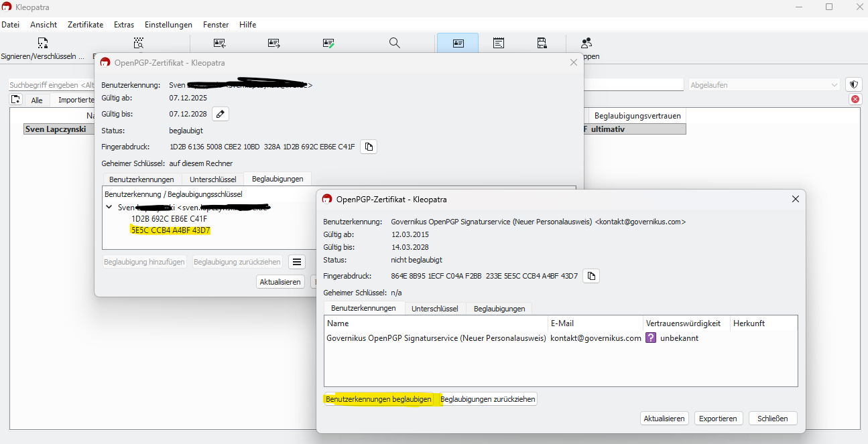The image size is (868, 444).
Task: Click the Signieren/Verschlüsseln toolbar icon
Action: point(42,44)
